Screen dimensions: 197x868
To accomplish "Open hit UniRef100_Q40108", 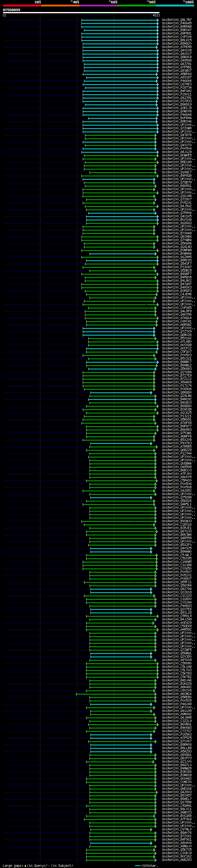I will coord(177,50).
